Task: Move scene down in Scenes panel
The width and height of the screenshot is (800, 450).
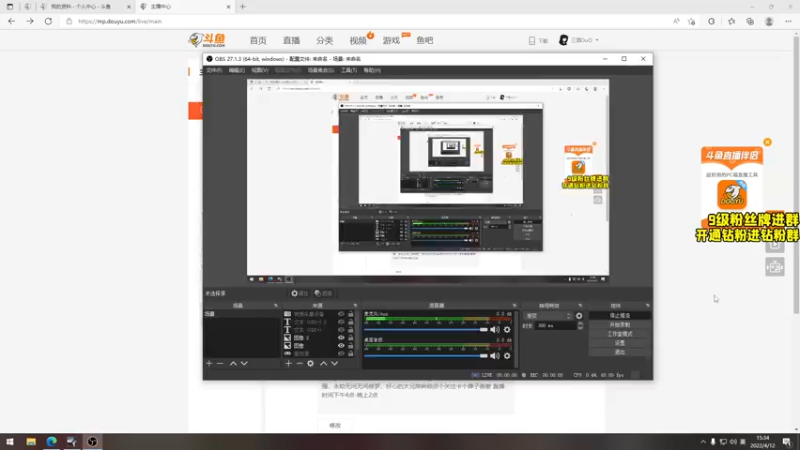Action: (x=244, y=363)
